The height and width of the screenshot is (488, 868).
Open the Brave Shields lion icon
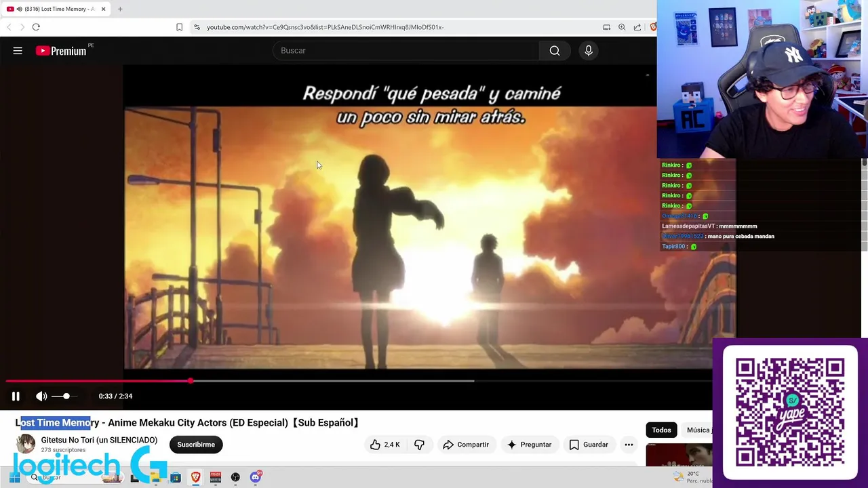click(x=653, y=27)
